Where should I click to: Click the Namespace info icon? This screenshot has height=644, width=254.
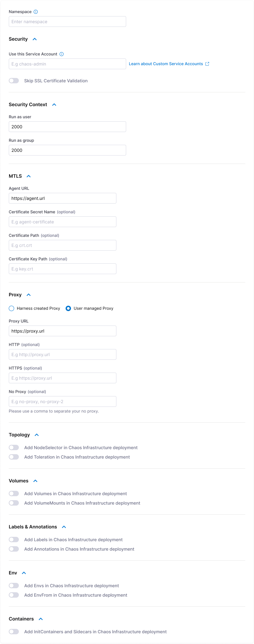[36, 12]
